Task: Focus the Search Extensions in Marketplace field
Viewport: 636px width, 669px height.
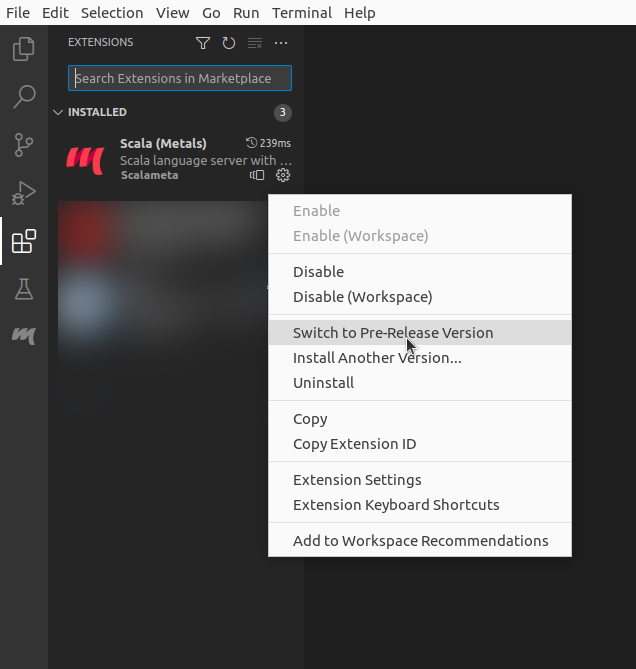Action: [180, 78]
